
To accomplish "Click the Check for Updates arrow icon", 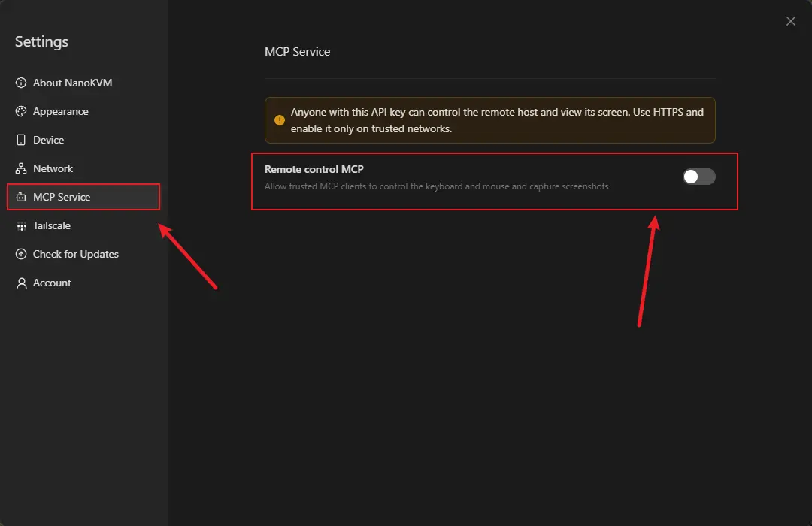I will 21,254.
